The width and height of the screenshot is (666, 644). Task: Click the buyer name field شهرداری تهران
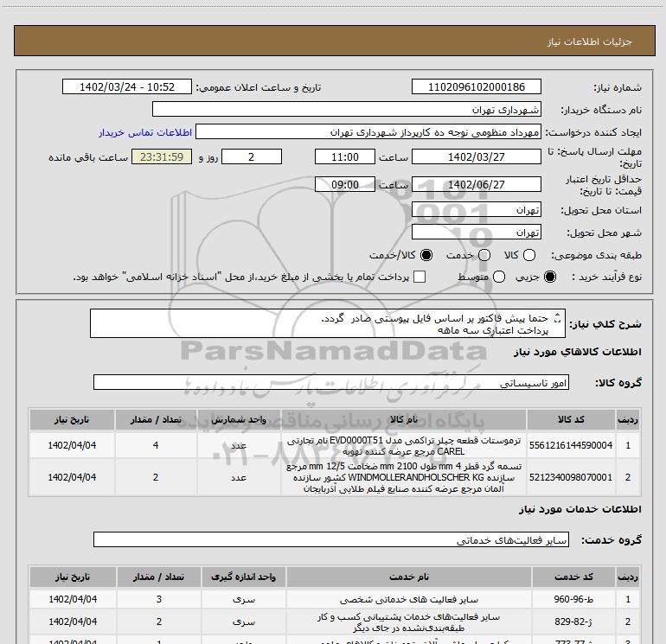click(347, 109)
